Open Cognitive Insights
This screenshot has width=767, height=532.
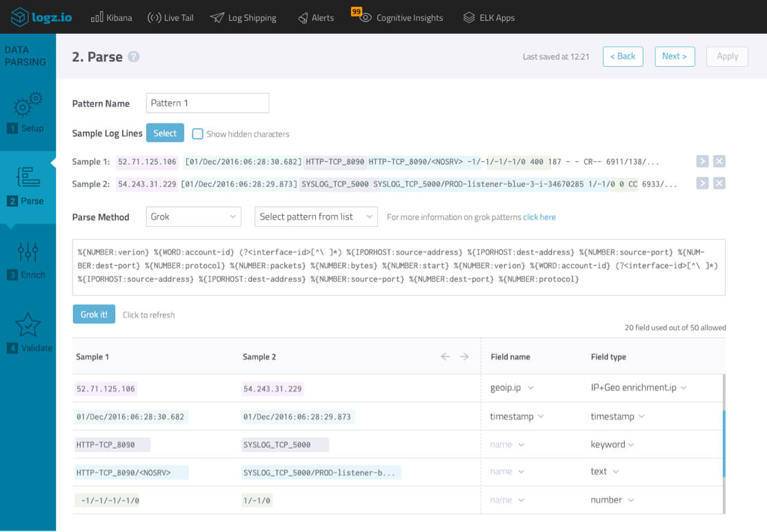(402, 18)
